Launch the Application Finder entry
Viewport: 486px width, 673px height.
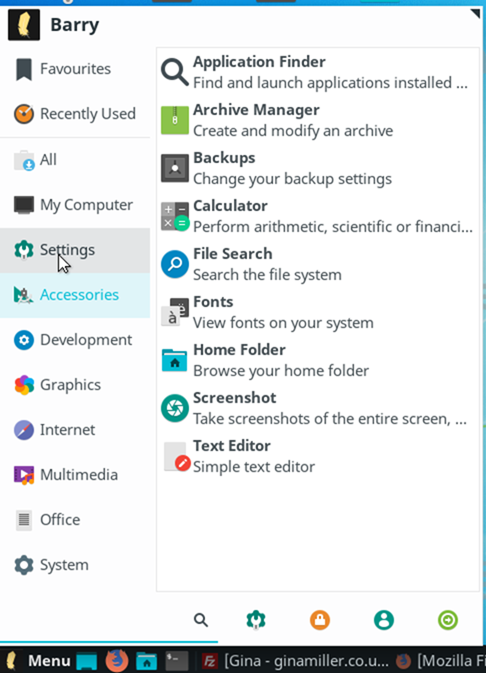[x=318, y=72]
